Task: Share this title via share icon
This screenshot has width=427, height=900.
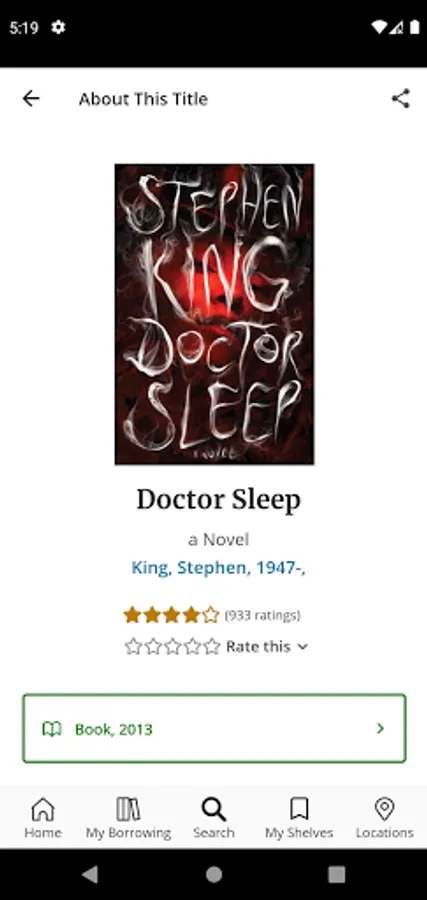Action: click(401, 99)
